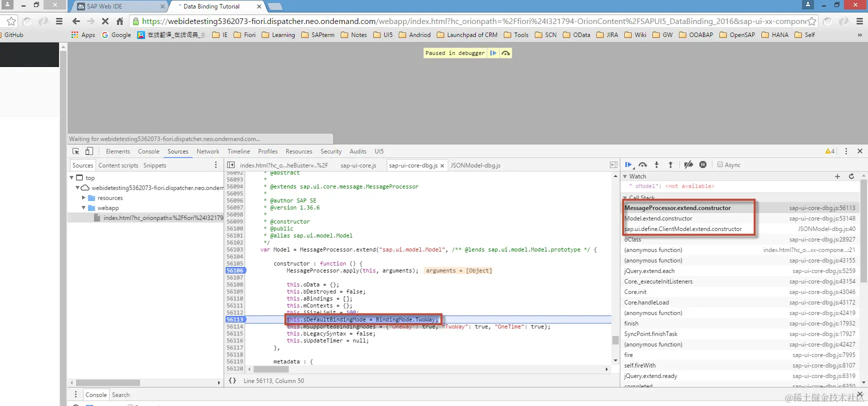Open the Chrome main menu

coord(859,21)
